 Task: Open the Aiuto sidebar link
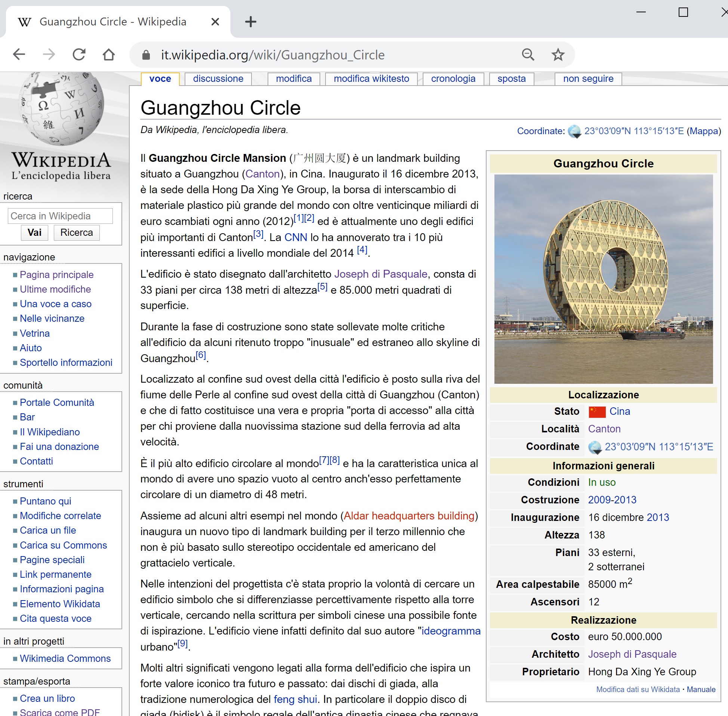(x=31, y=348)
